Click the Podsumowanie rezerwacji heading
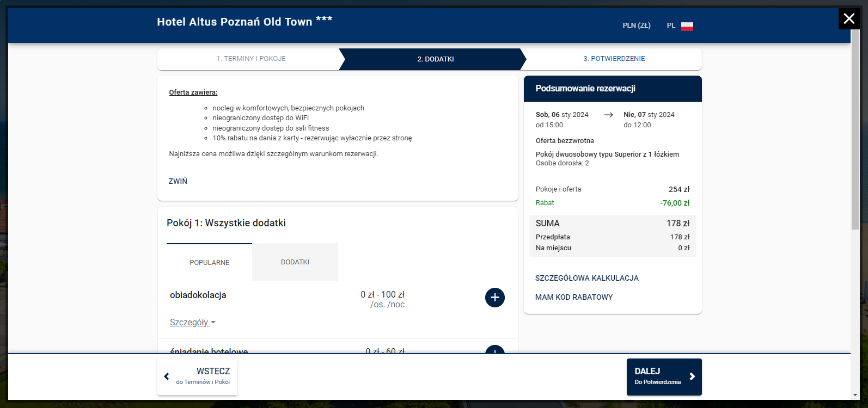 tap(585, 89)
